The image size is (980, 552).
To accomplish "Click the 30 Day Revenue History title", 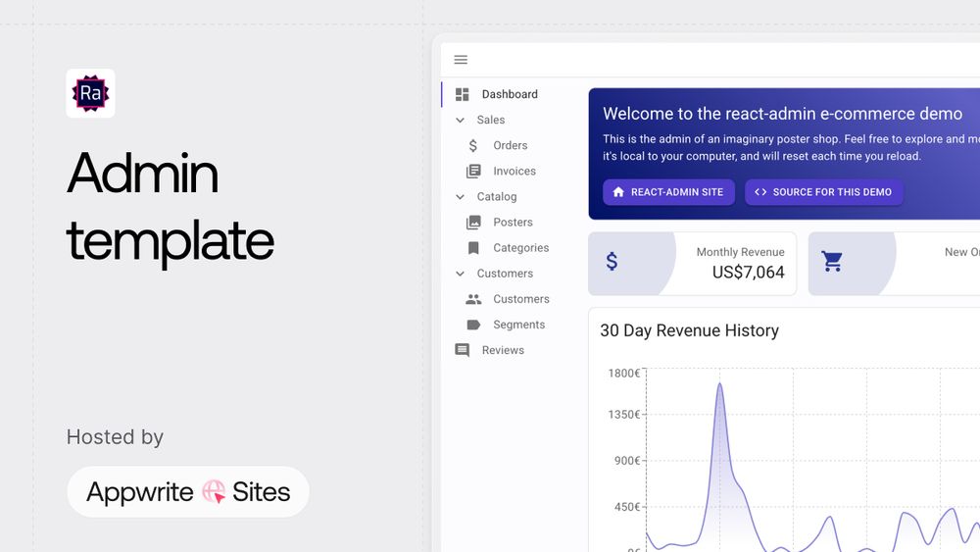I will tap(689, 330).
